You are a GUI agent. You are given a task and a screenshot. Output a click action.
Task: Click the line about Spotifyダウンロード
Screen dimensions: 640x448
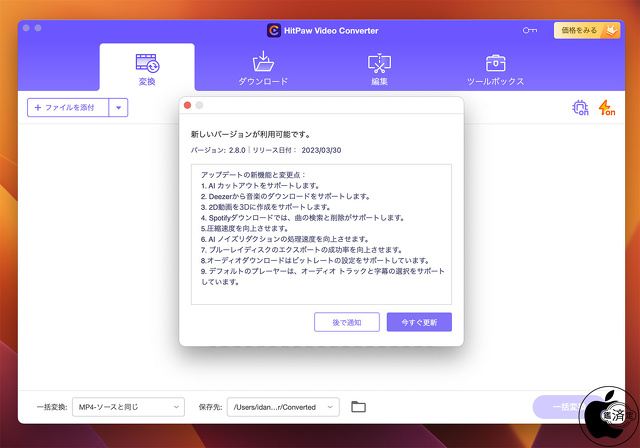point(302,218)
